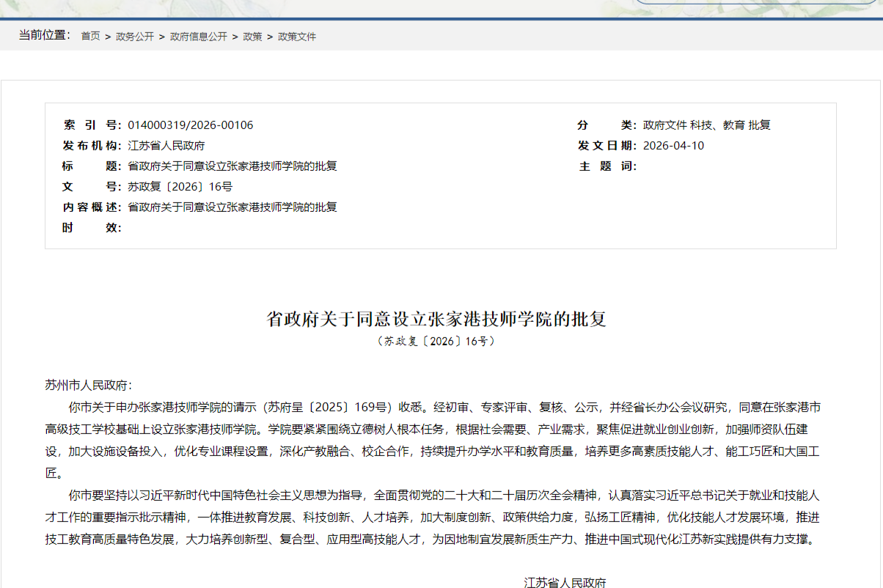
Task: Click the title text in the 标题 row
Action: pos(232,166)
